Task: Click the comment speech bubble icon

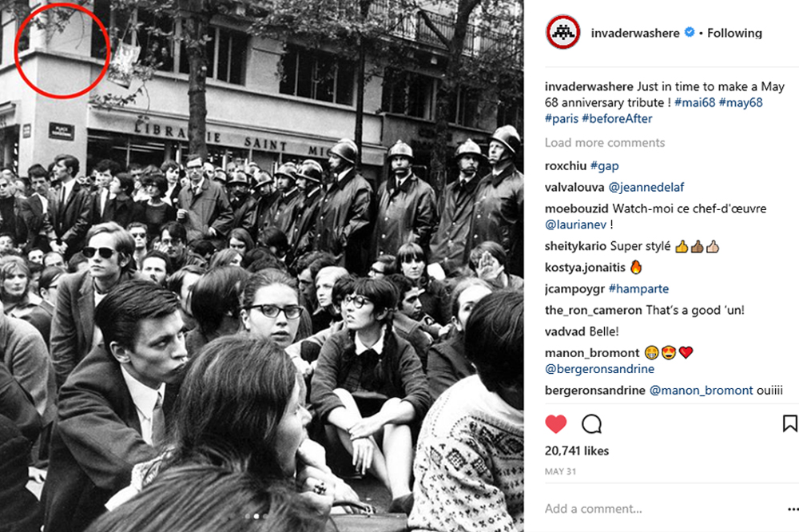Action: click(591, 423)
